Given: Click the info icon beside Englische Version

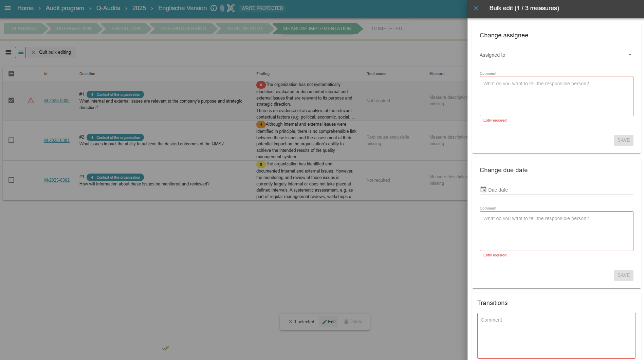Looking at the screenshot, I should [x=214, y=8].
